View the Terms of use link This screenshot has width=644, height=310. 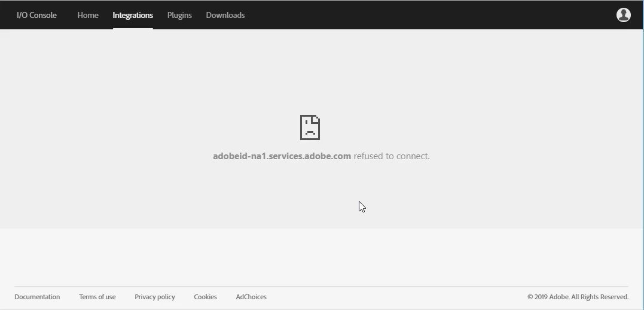[x=97, y=297]
